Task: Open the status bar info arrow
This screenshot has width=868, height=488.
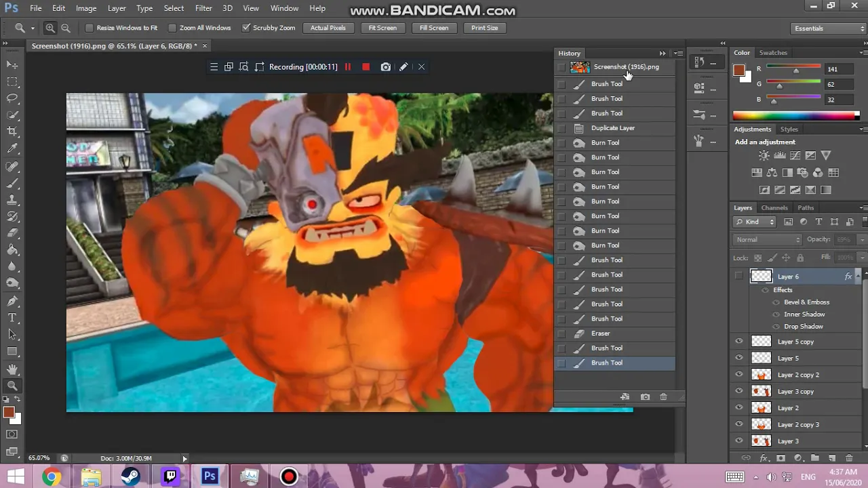Action: 184,459
